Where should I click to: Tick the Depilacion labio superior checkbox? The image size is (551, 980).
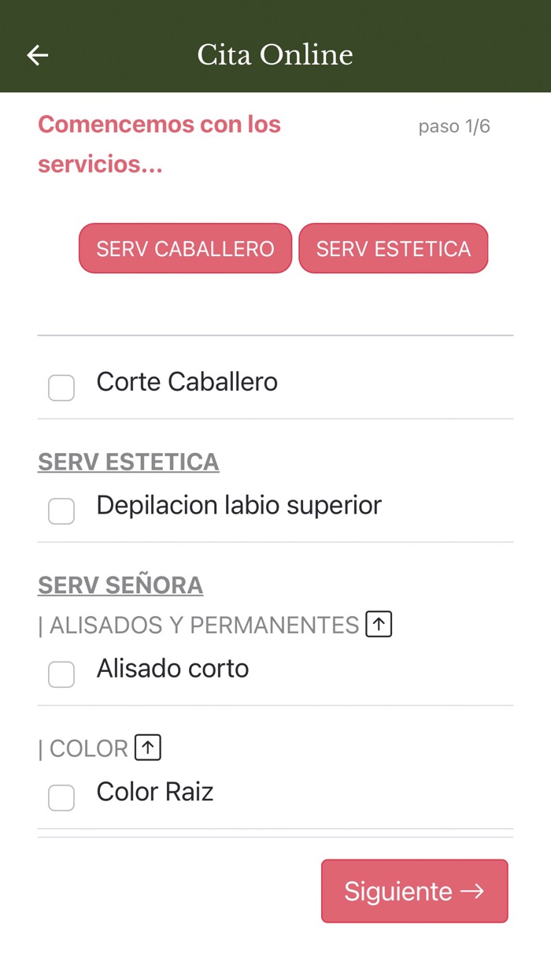61,511
